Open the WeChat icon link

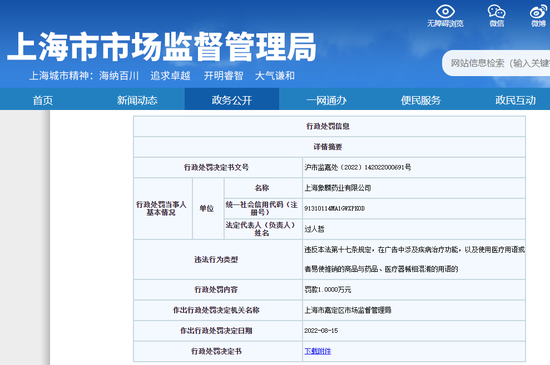coord(496,11)
